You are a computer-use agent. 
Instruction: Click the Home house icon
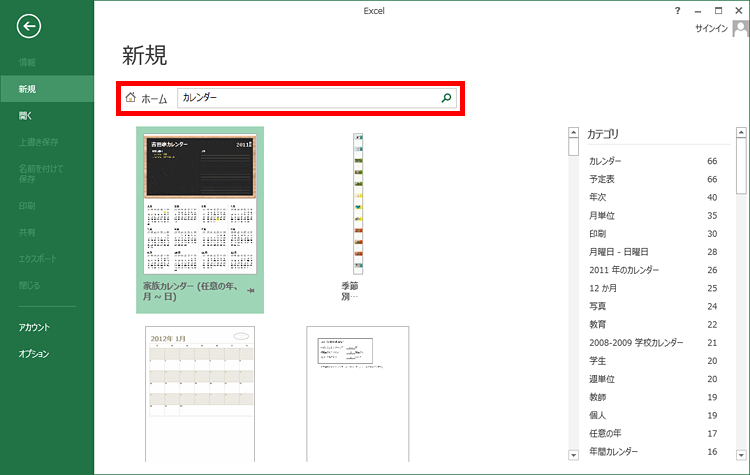tap(130, 98)
